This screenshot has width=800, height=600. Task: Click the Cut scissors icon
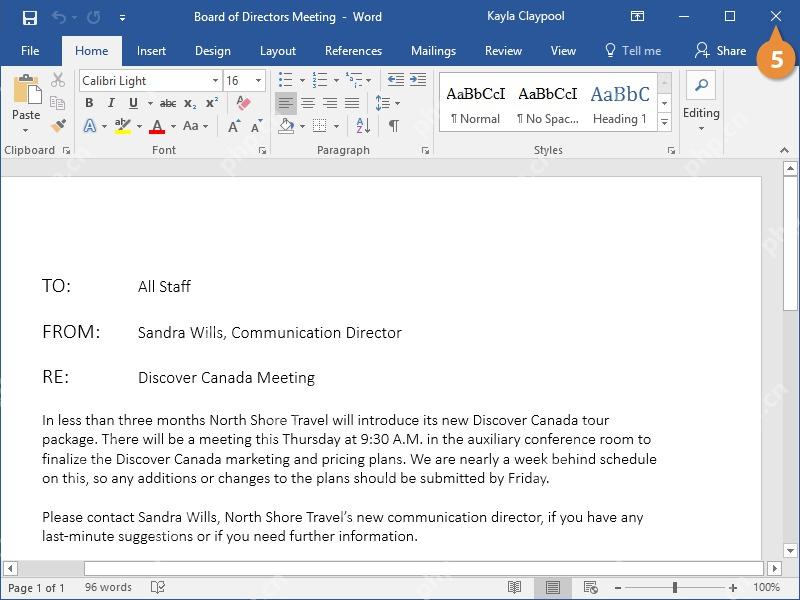pos(58,80)
